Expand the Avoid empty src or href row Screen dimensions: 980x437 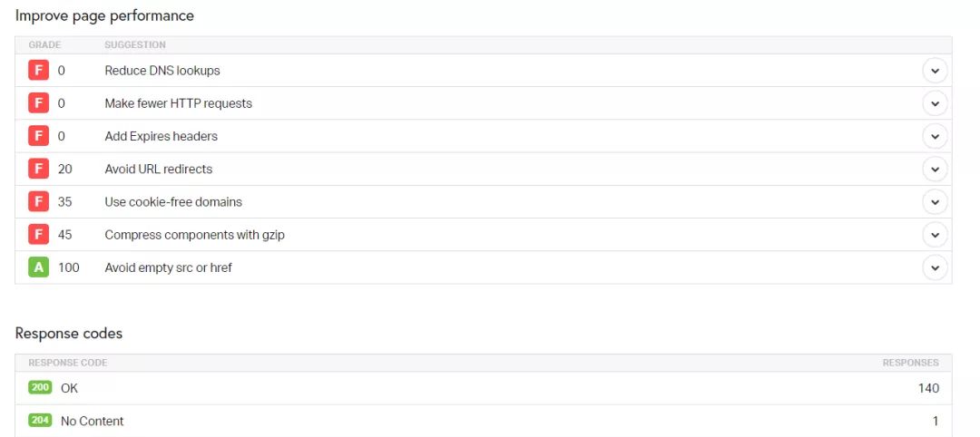935,267
